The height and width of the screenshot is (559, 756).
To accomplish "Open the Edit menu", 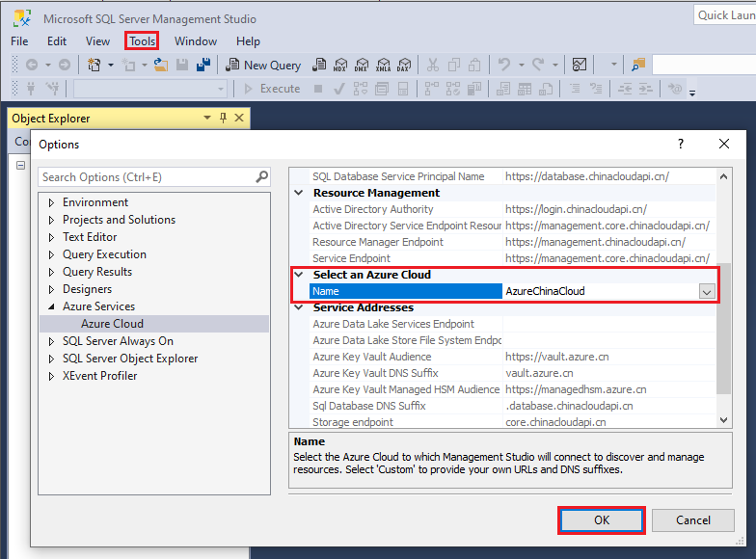I will tap(56, 41).
